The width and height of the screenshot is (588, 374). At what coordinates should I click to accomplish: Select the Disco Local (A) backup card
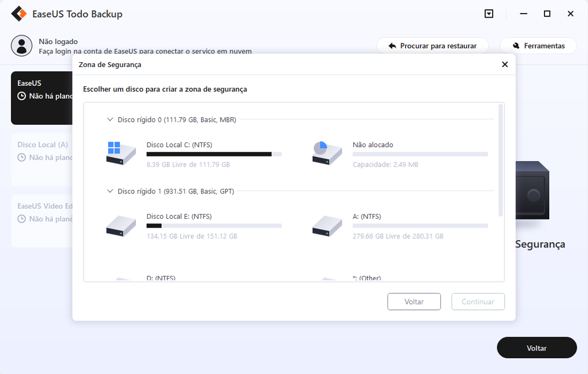[x=41, y=159]
